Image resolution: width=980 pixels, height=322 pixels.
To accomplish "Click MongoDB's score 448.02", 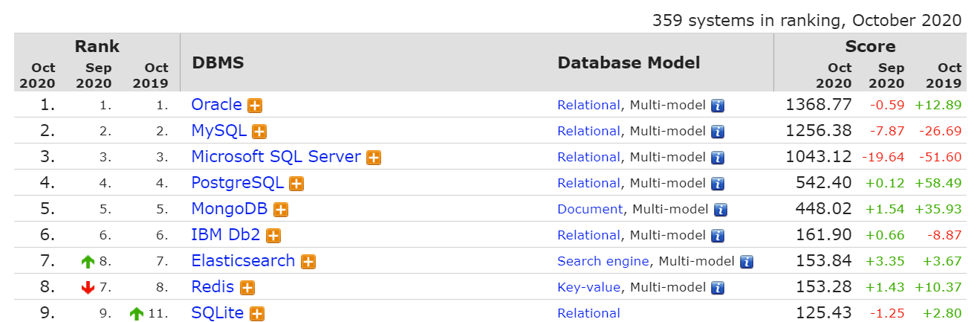I will click(x=824, y=209).
